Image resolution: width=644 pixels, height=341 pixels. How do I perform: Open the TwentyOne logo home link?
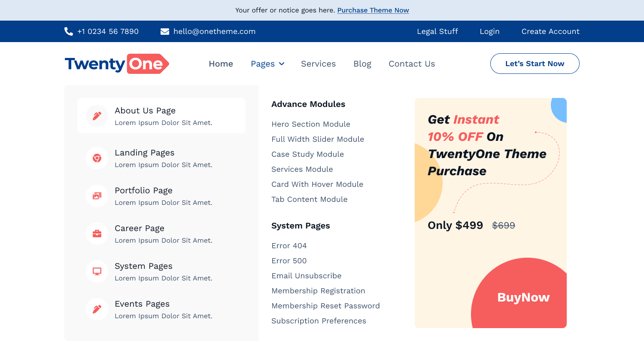point(117,64)
